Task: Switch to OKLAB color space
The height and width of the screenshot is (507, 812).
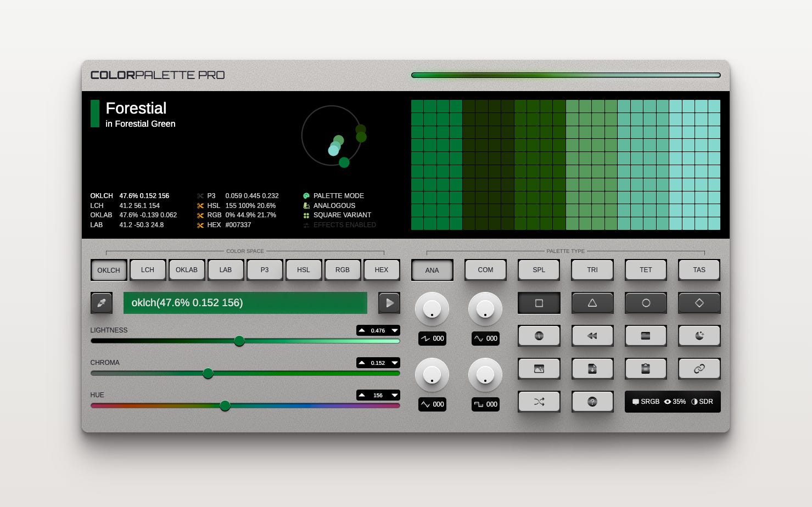Action: (x=187, y=270)
